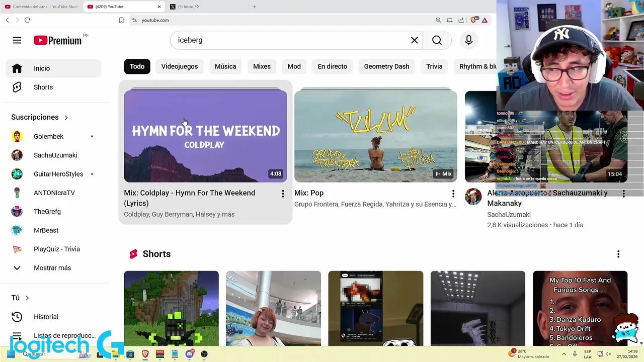This screenshot has height=362, width=644.
Task: Click the SachaUzumaki avatar beside the video
Action: coord(473,197)
